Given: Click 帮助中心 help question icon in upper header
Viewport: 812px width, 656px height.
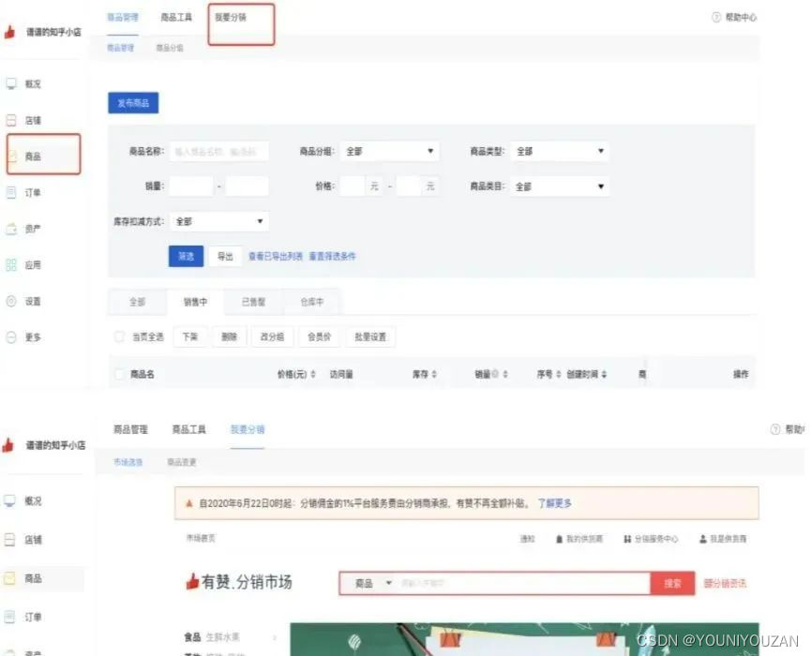Looking at the screenshot, I should (x=716, y=18).
